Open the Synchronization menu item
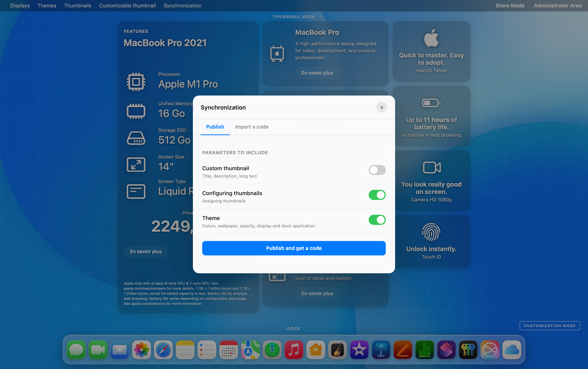588x369 pixels. tap(182, 6)
